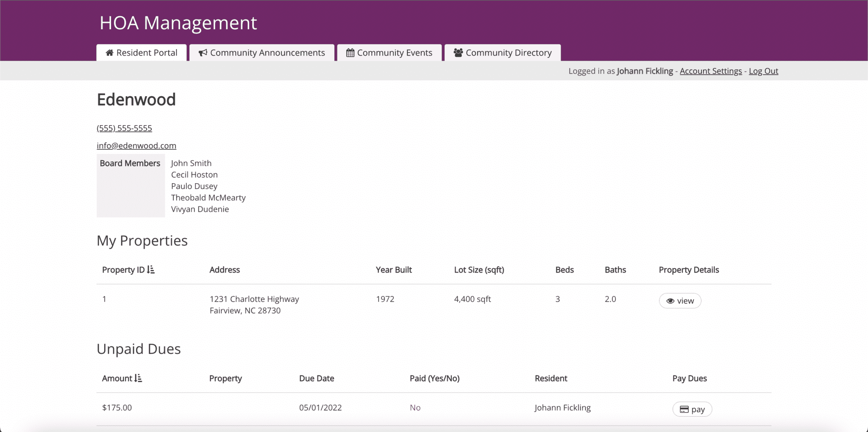
Task: Switch to the Community Events tab
Action: tap(389, 53)
